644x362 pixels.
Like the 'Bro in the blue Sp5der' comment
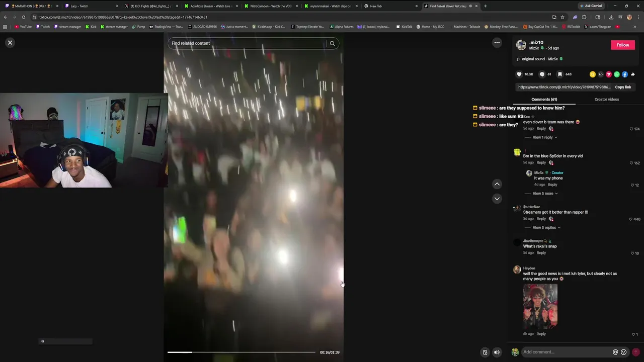pyautogui.click(x=631, y=163)
